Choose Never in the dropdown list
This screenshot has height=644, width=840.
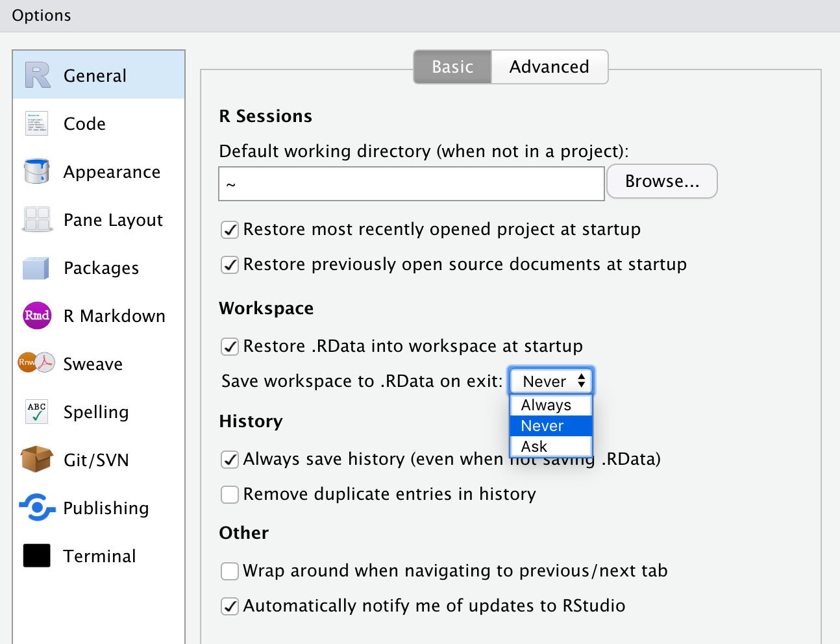[550, 426]
